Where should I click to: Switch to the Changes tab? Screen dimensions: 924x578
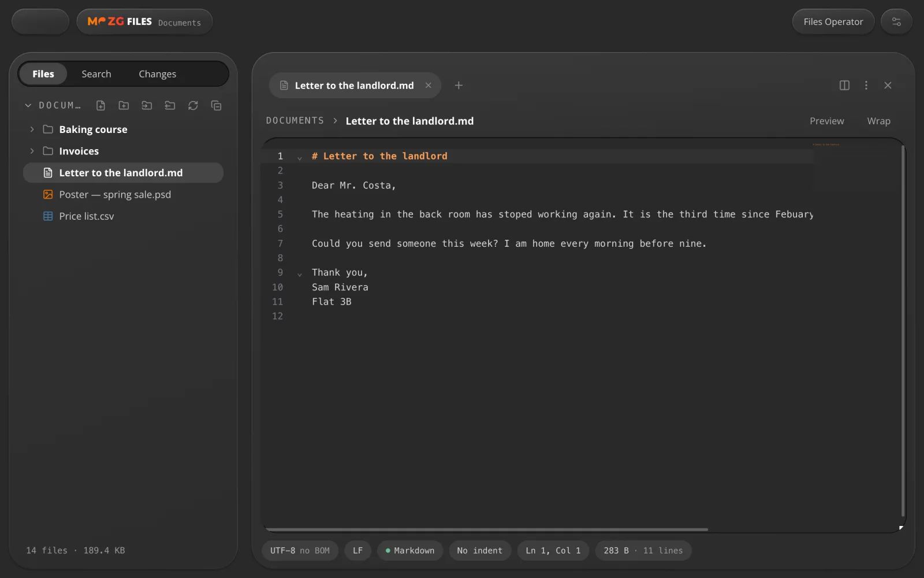pyautogui.click(x=157, y=73)
